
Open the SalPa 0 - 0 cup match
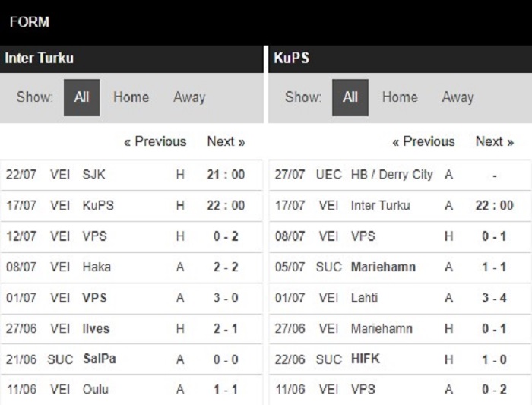pyautogui.click(x=131, y=359)
